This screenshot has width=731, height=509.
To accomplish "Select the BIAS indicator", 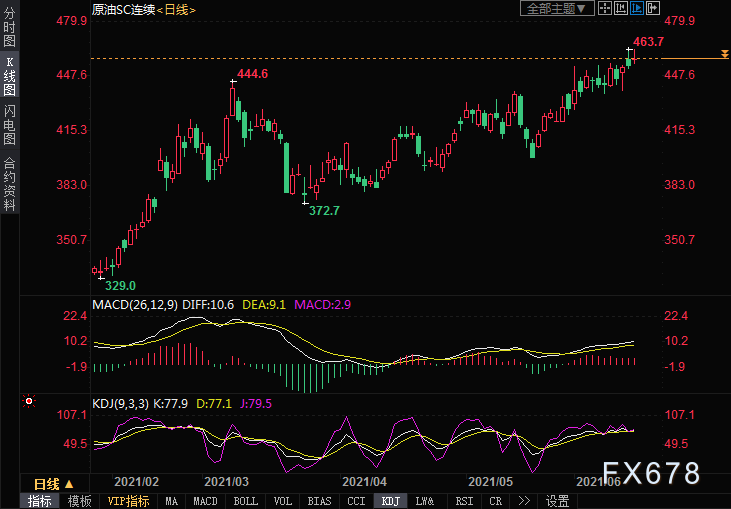I will 319,502.
